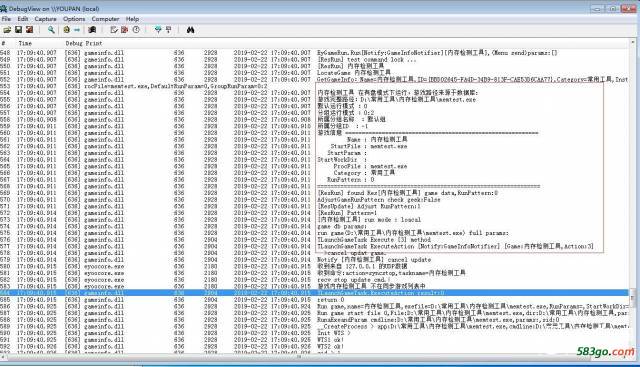This screenshot has height=367, width=640.
Task: Click the History depth icon beside filter
Action: point(168,30)
